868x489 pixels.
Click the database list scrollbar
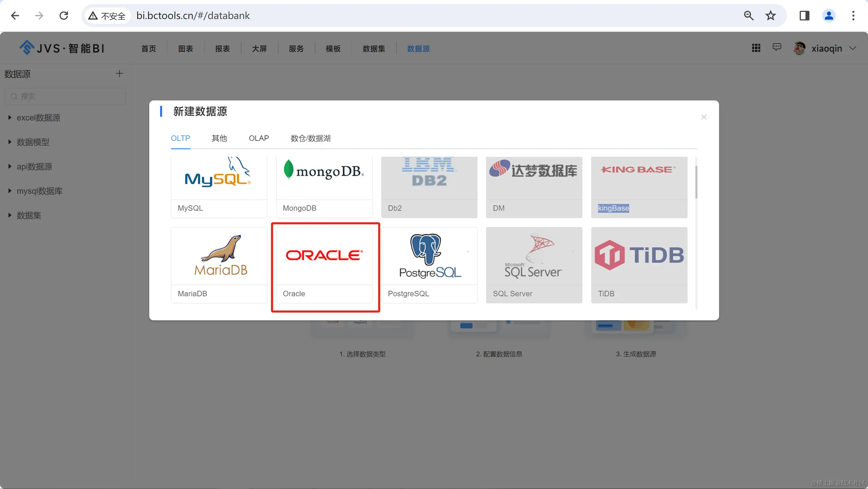click(x=696, y=182)
